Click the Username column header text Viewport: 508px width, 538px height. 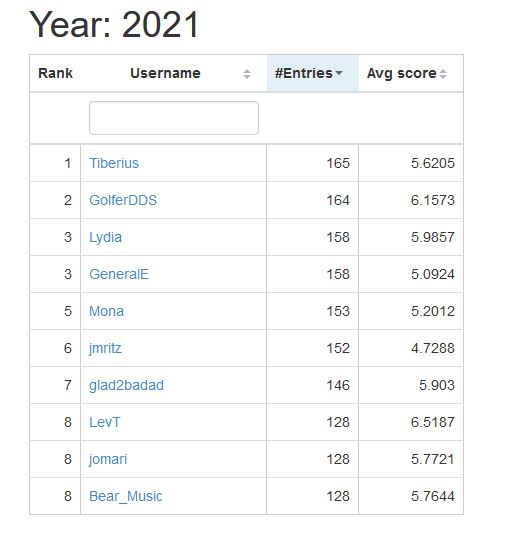165,73
